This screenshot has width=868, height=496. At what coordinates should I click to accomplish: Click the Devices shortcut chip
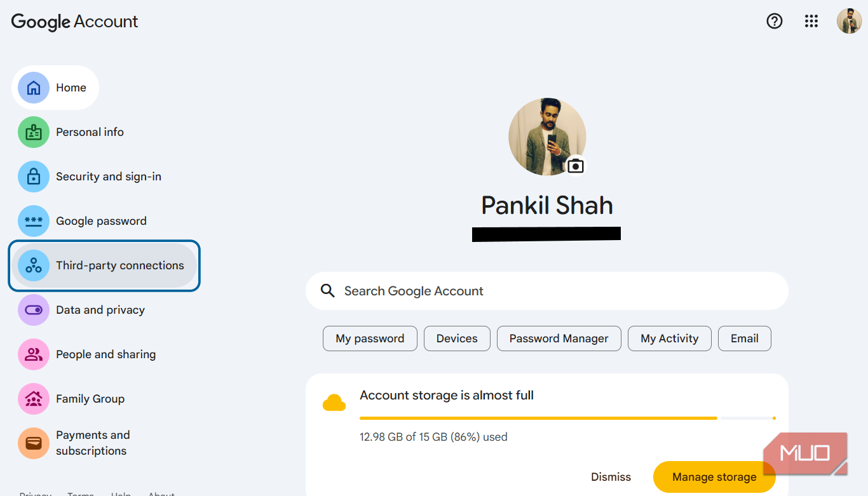(x=457, y=338)
